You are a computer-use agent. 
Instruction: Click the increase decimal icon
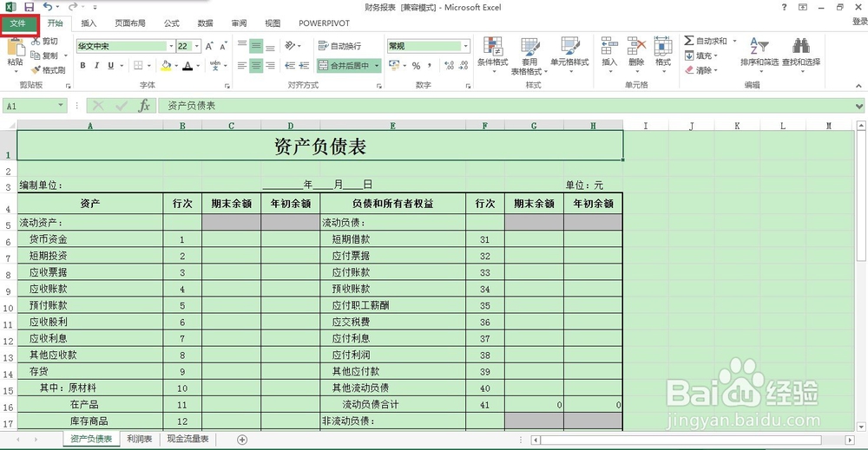(x=449, y=65)
